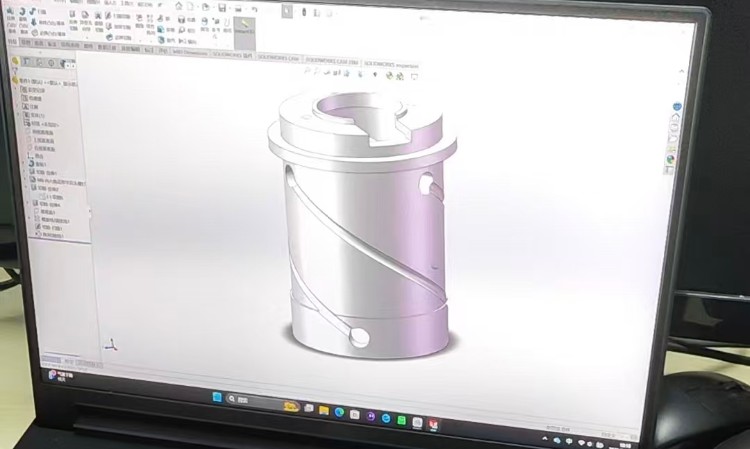Switch to the DimXpertManager tab icon

tap(51, 63)
